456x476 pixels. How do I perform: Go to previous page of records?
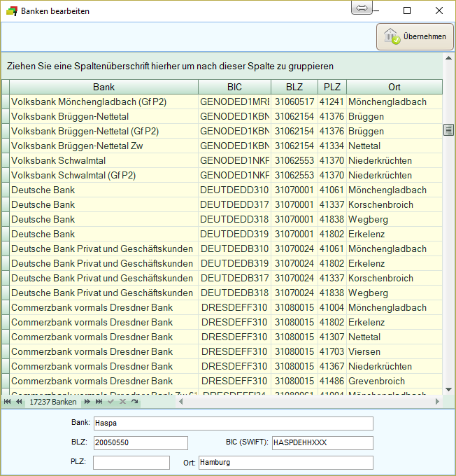19,402
